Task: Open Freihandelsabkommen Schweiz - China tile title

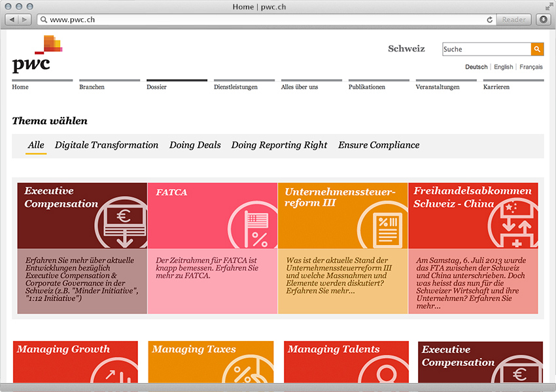Action: (x=473, y=197)
